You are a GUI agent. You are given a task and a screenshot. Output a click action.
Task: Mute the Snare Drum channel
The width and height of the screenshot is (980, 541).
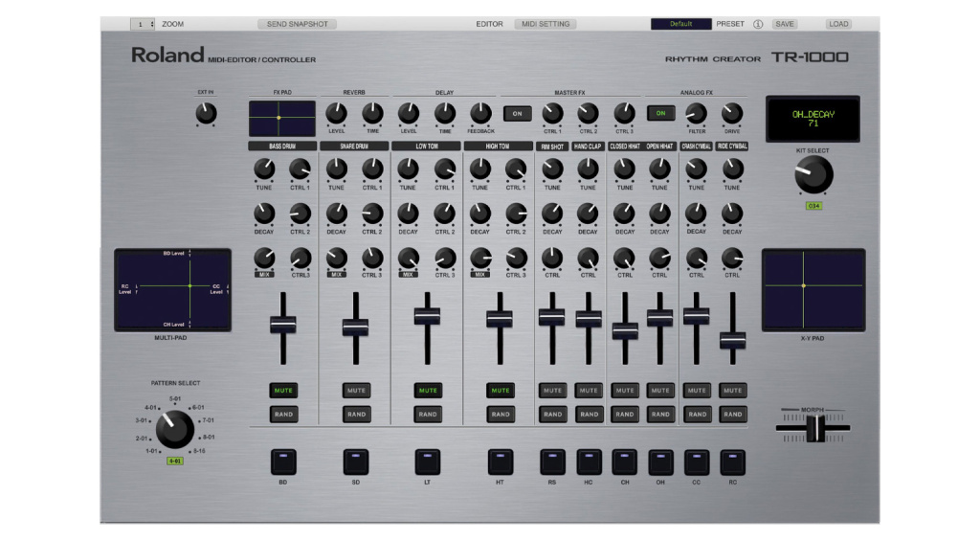coord(356,391)
